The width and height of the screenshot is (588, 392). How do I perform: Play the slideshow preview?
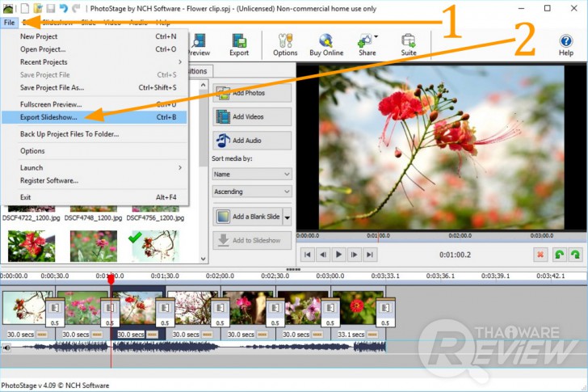338,255
